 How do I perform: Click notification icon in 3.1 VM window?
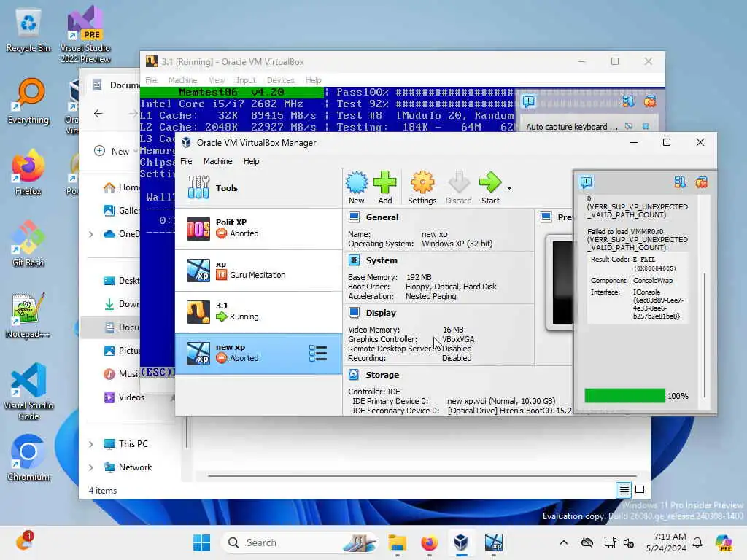pos(529,101)
